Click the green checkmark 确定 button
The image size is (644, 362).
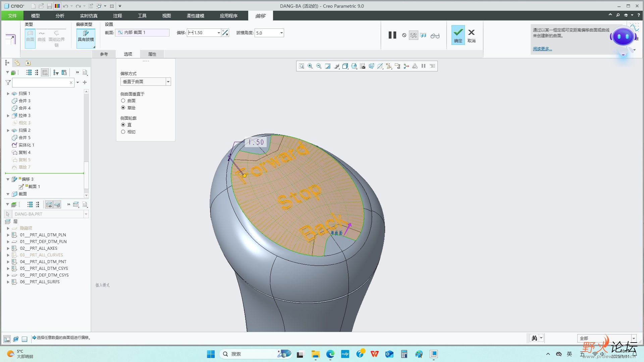(458, 35)
